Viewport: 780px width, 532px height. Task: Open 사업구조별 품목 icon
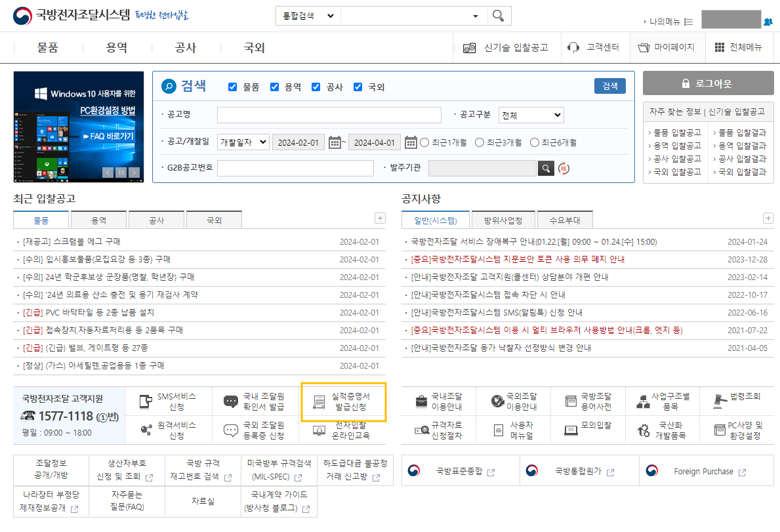[643, 401]
